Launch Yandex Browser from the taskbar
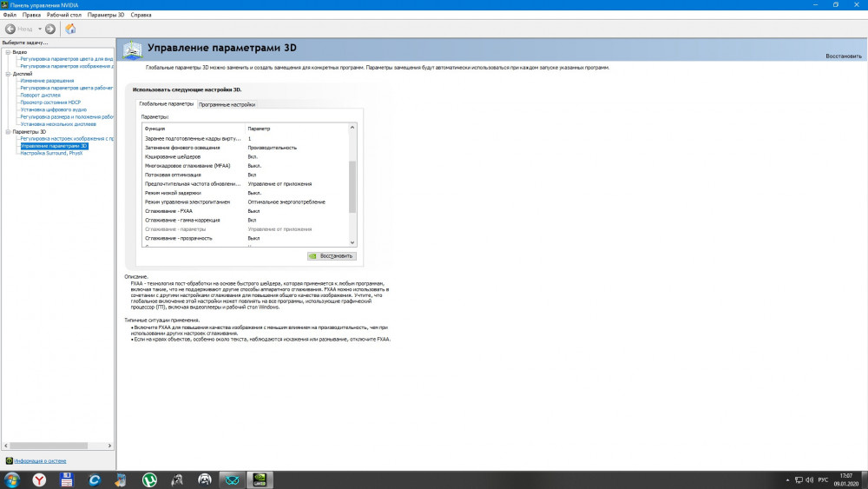The height and width of the screenshot is (489, 868). tap(39, 479)
